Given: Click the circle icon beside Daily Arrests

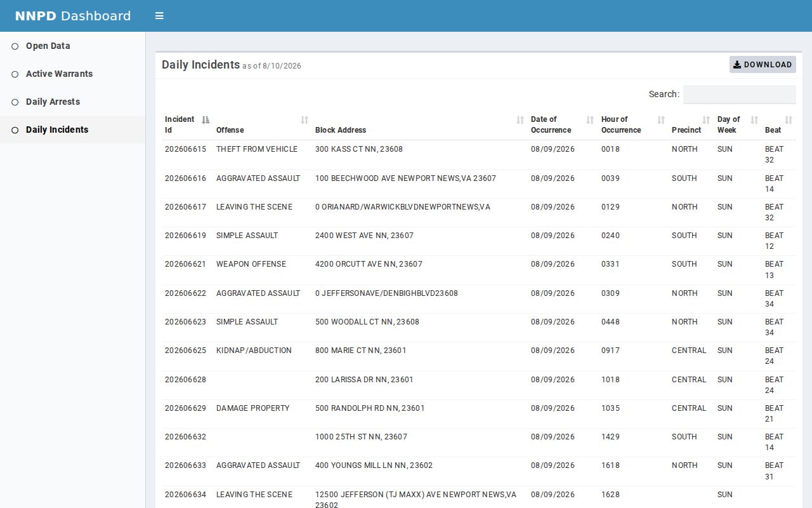Looking at the screenshot, I should pos(15,102).
